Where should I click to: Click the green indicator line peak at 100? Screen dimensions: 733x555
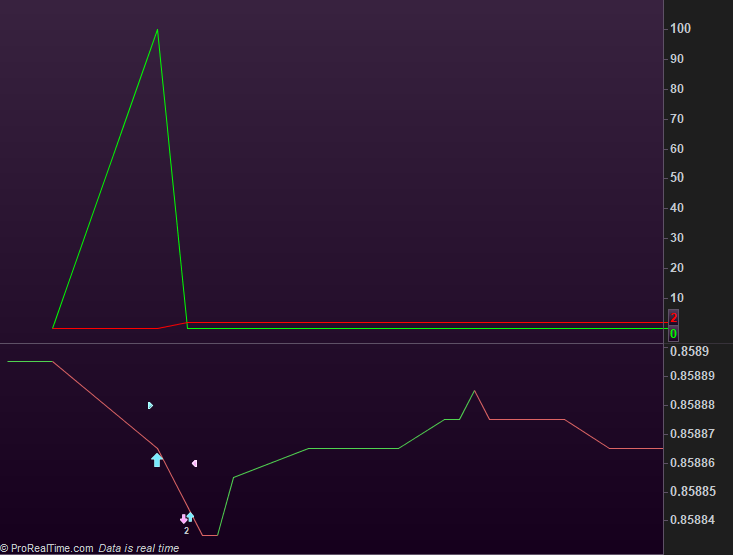pos(158,30)
